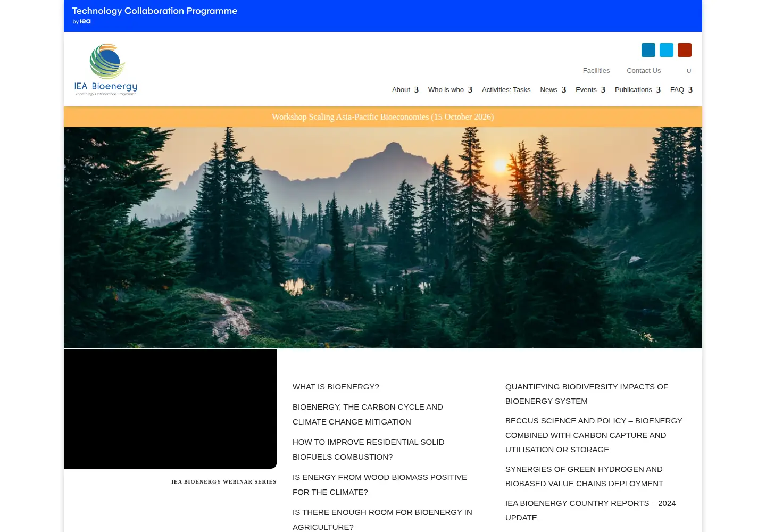Click the search icon beside Contact Us
This screenshot has height=532, width=766.
(689, 71)
